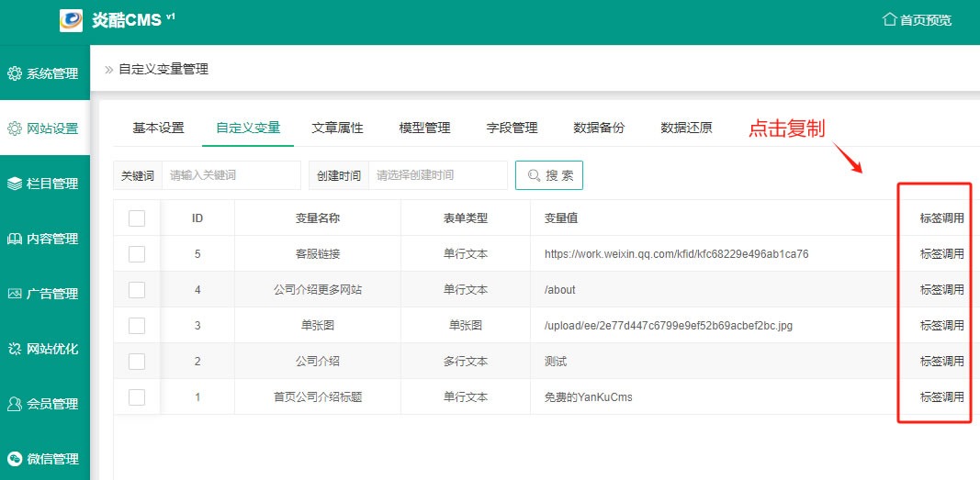Click the gear icon next to 网站设置

tap(15, 128)
